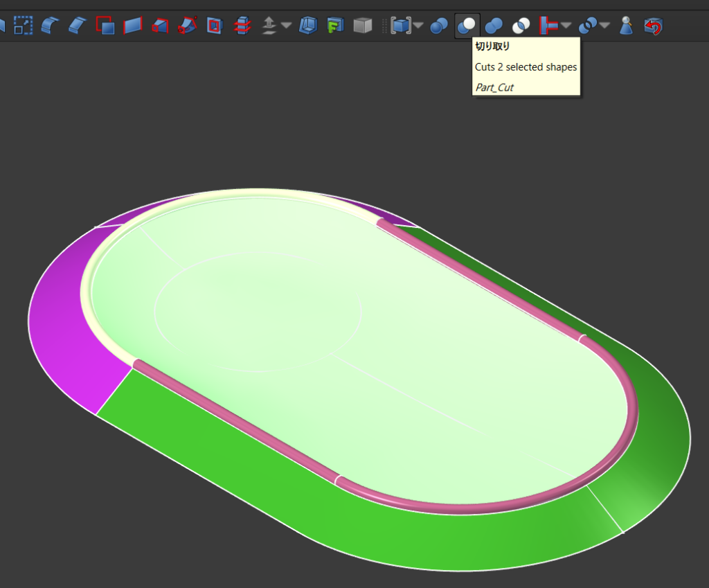Click the gray Color per face cube
This screenshot has width=709, height=588.
tap(362, 26)
